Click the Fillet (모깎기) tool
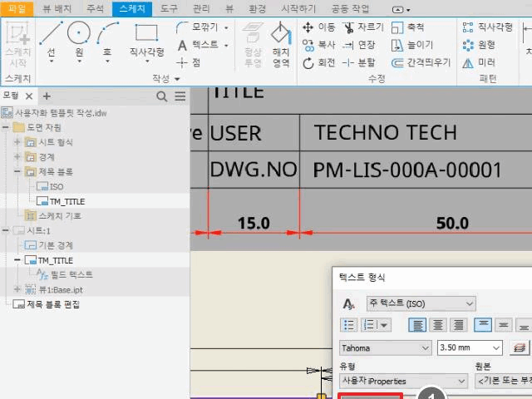 [x=197, y=27]
